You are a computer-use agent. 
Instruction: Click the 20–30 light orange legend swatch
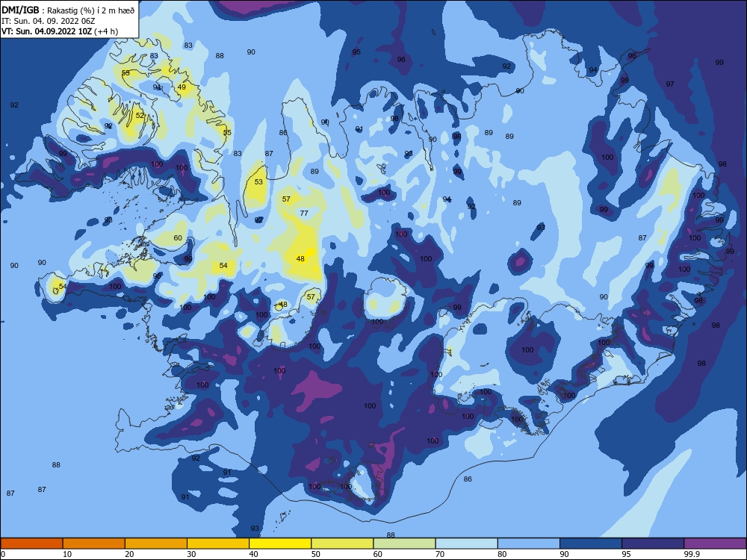(x=156, y=544)
